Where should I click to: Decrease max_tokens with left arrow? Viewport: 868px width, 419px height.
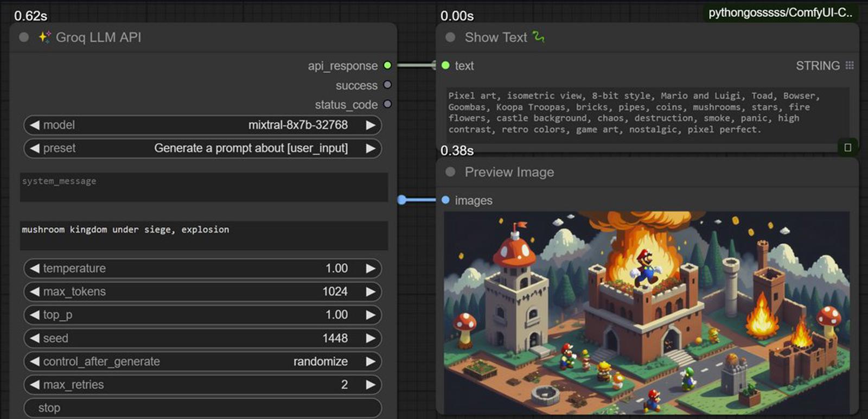(x=35, y=291)
